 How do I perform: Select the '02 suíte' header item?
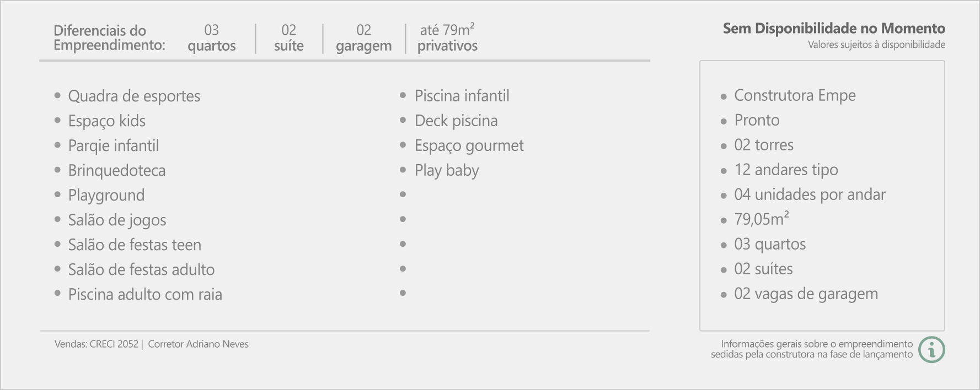pos(289,38)
